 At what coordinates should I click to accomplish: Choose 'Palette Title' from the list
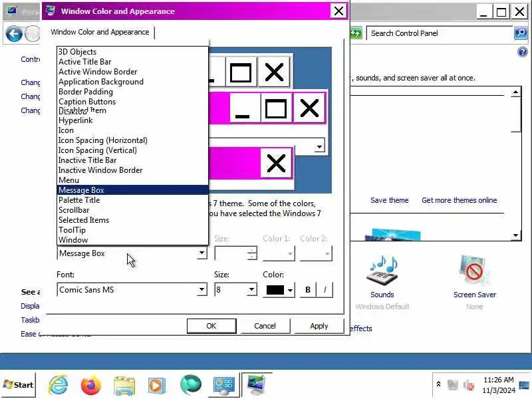point(132,200)
